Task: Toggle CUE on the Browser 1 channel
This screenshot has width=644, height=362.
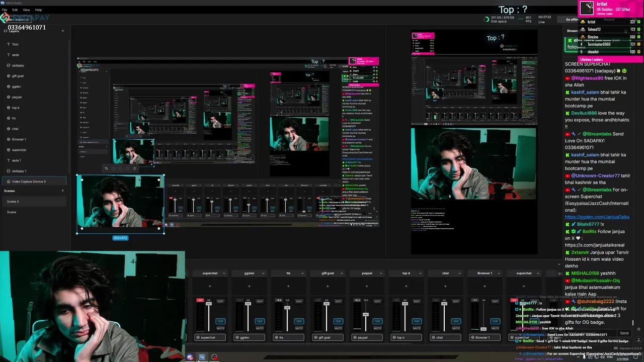Action: (x=495, y=321)
